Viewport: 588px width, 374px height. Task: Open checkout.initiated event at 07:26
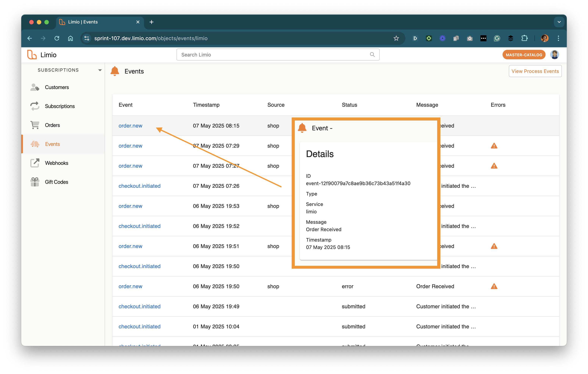(x=139, y=186)
